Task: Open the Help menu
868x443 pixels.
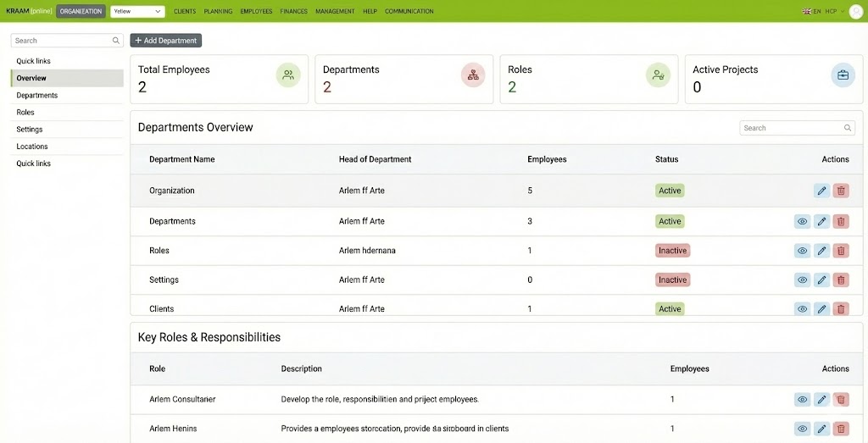Action: (x=370, y=11)
